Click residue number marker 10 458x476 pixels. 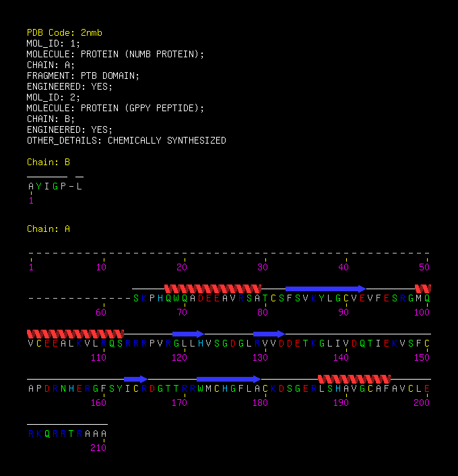pyautogui.click(x=101, y=267)
